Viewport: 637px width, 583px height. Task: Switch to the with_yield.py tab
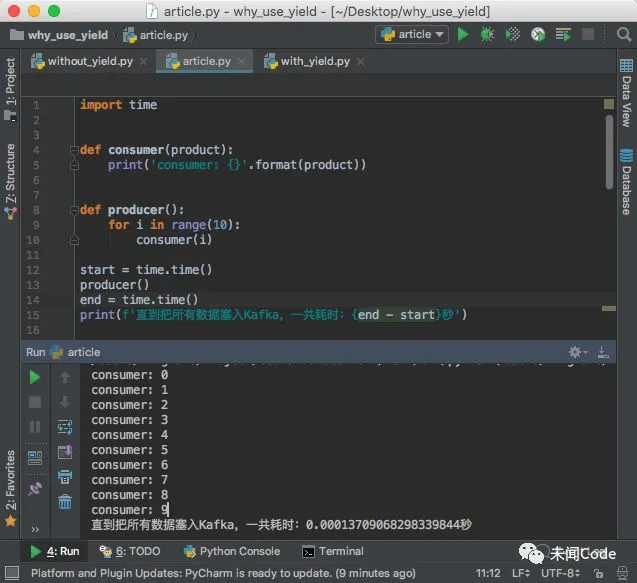pyautogui.click(x=307, y=61)
